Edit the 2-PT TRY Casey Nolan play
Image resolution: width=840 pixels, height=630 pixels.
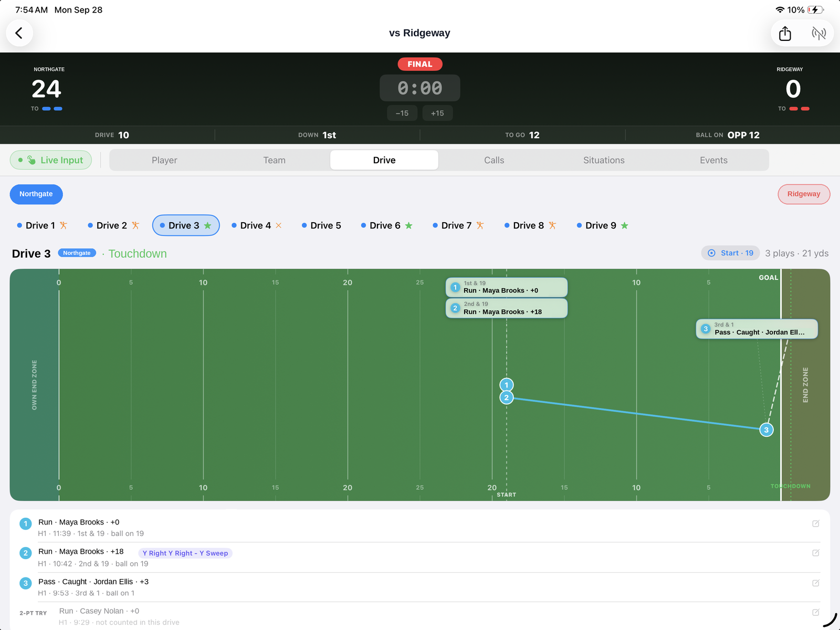click(x=816, y=612)
